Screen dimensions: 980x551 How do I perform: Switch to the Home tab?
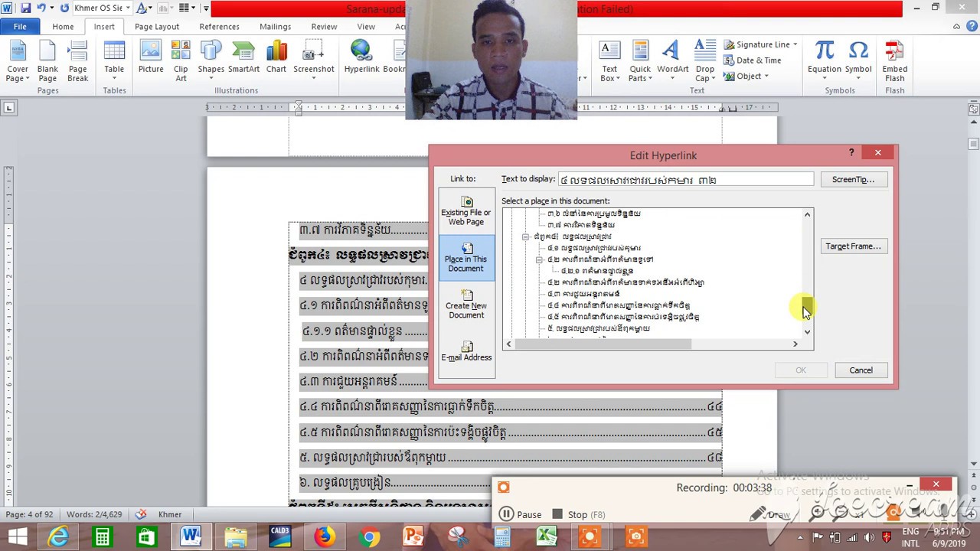(63, 26)
